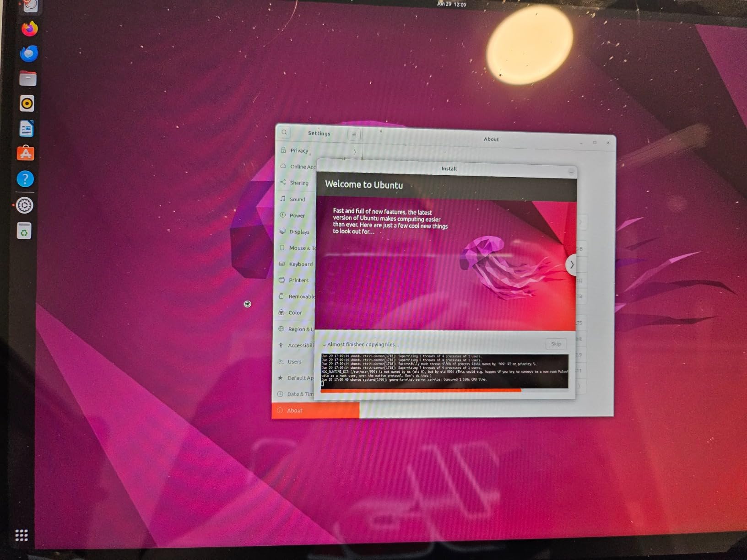
Task: Open Firefox from the dock
Action: coord(29,29)
